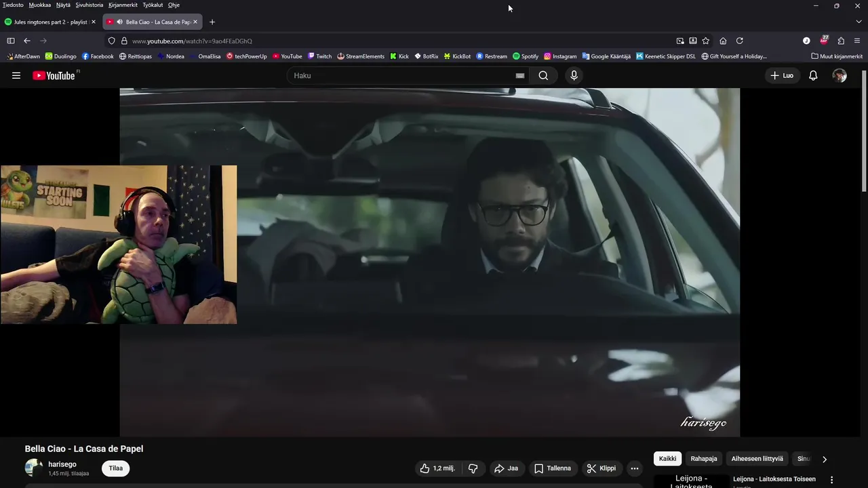Mute the Bella Ciao tab audio
This screenshot has width=868, height=488.
[x=119, y=22]
